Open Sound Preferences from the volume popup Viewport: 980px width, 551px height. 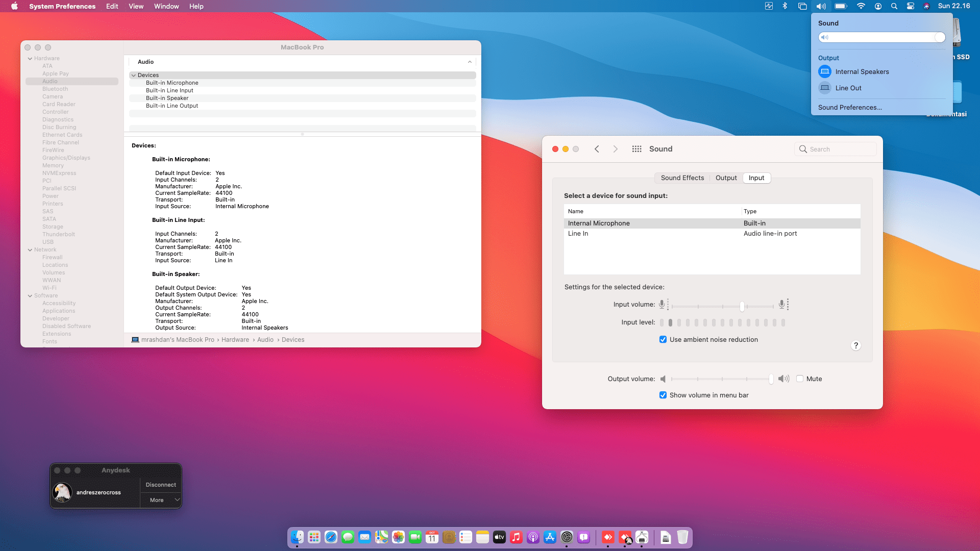click(x=849, y=107)
